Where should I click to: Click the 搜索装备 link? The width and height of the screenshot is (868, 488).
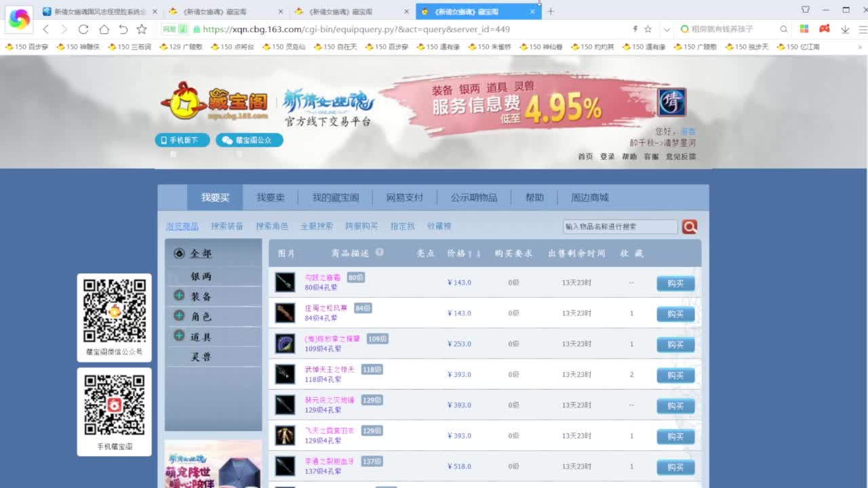pyautogui.click(x=227, y=226)
